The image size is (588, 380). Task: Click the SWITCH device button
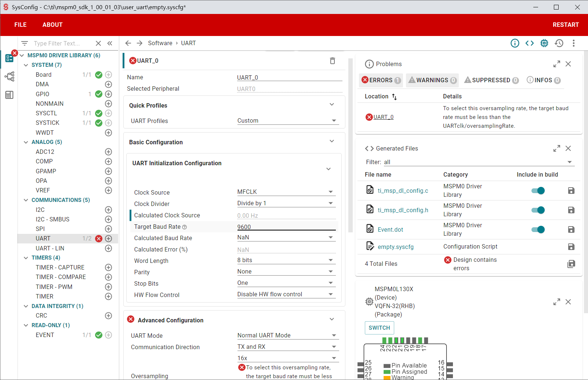(380, 328)
